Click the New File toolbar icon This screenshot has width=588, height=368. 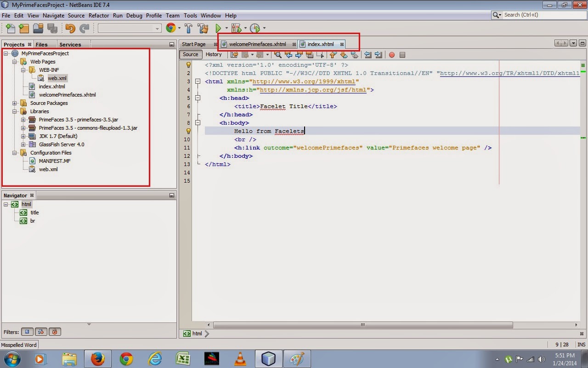coord(10,28)
